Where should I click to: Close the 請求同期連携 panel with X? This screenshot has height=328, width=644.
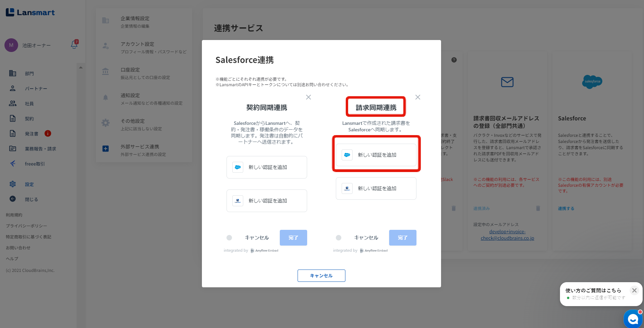coord(417,97)
